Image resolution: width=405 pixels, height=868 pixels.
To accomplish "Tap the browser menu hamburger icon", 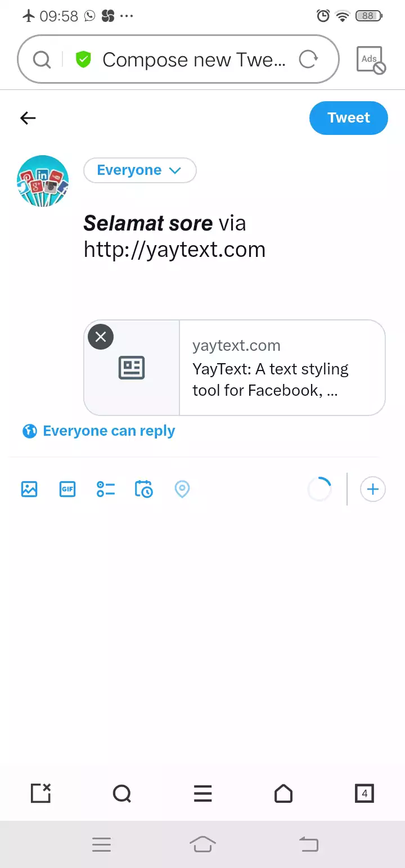I will [202, 793].
